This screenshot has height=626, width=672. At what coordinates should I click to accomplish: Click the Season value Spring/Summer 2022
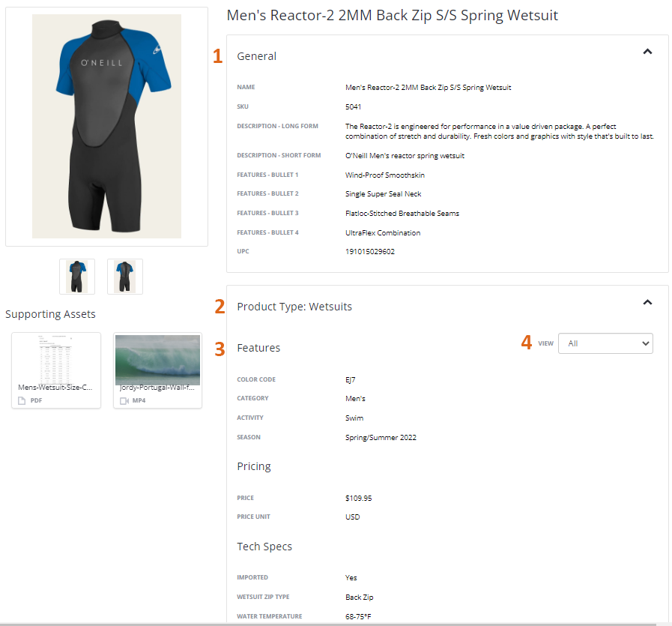click(381, 438)
